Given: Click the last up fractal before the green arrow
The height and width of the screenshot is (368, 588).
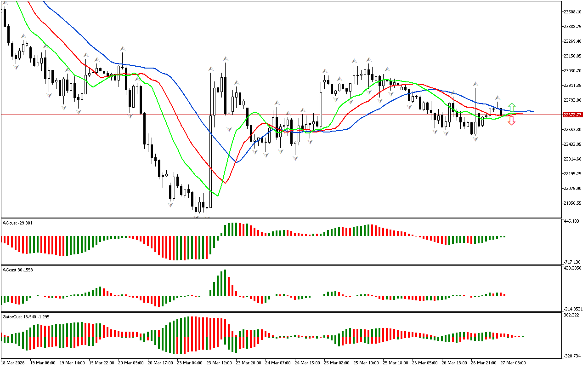Looking at the screenshot, I should [x=497, y=98].
